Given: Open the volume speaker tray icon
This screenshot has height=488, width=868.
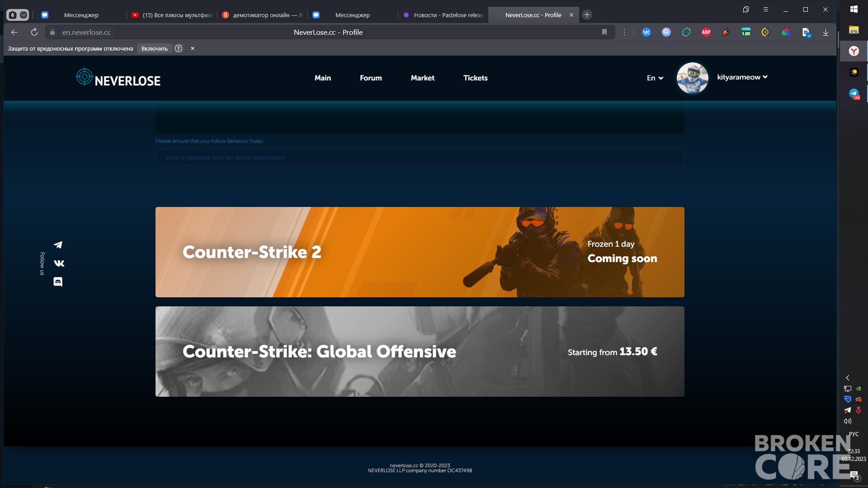Looking at the screenshot, I should 848,421.
